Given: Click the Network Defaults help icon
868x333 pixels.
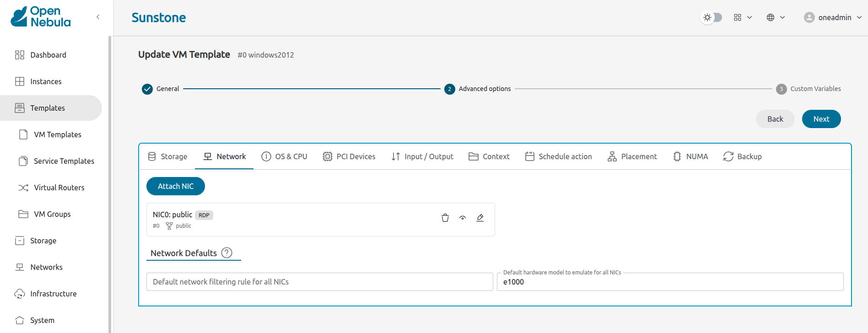Looking at the screenshot, I should [x=226, y=253].
